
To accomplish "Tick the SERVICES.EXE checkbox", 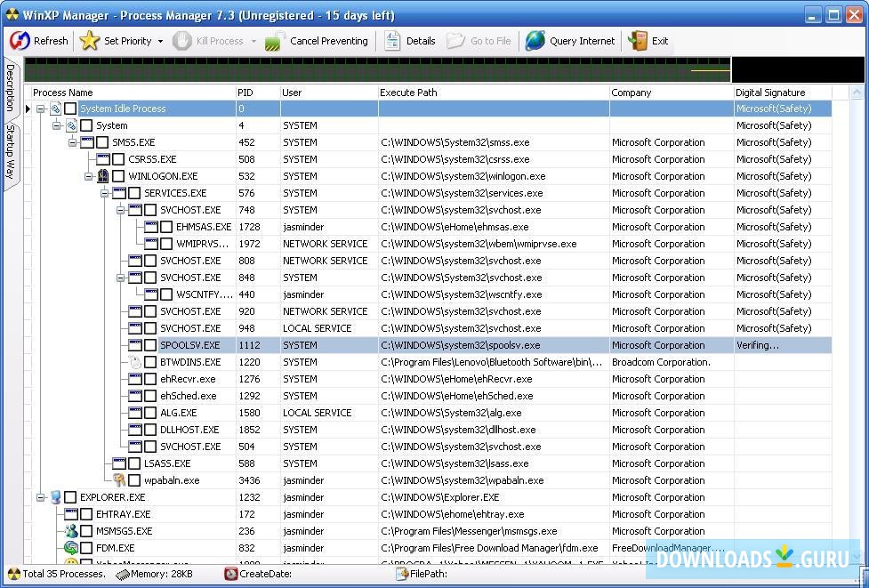I will tap(134, 193).
